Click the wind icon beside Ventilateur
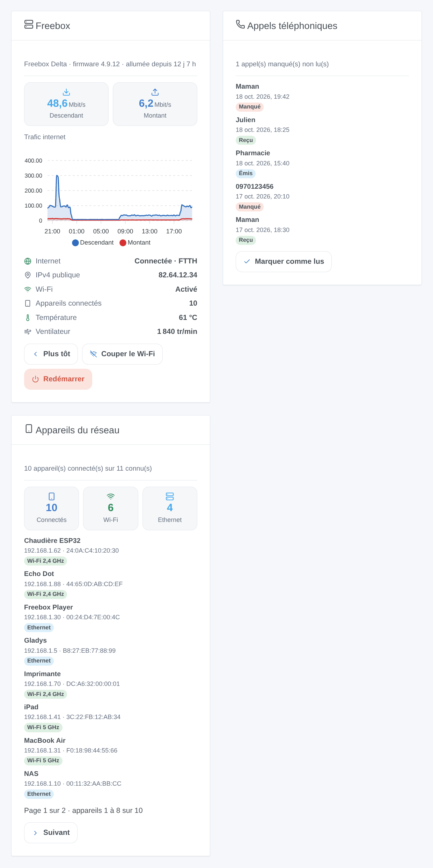The height and width of the screenshot is (868, 433). (x=28, y=332)
